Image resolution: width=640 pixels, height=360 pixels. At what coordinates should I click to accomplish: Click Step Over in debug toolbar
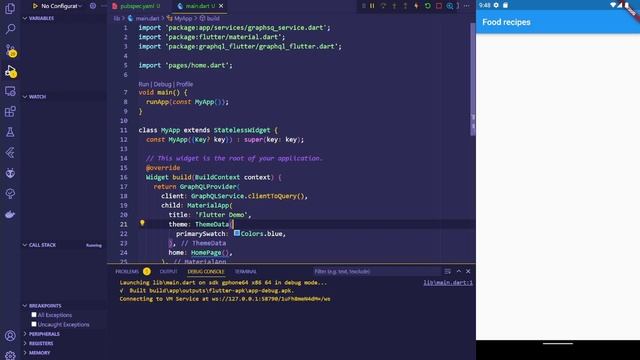pyautogui.click(x=383, y=6)
